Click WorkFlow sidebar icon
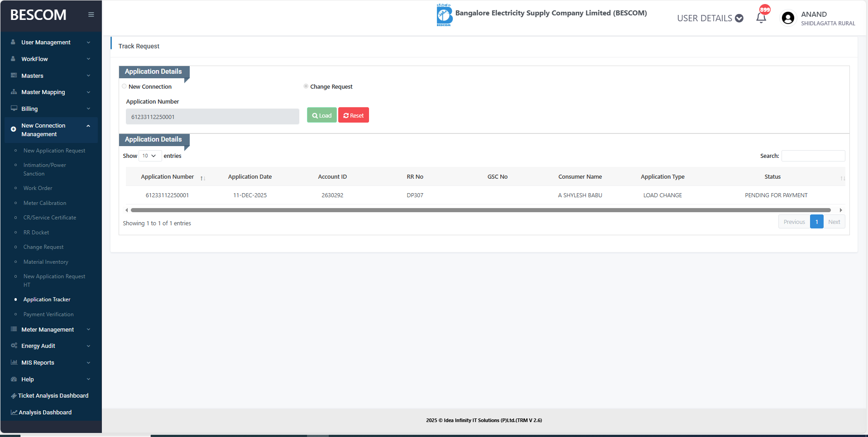The width and height of the screenshot is (868, 437). click(x=13, y=59)
